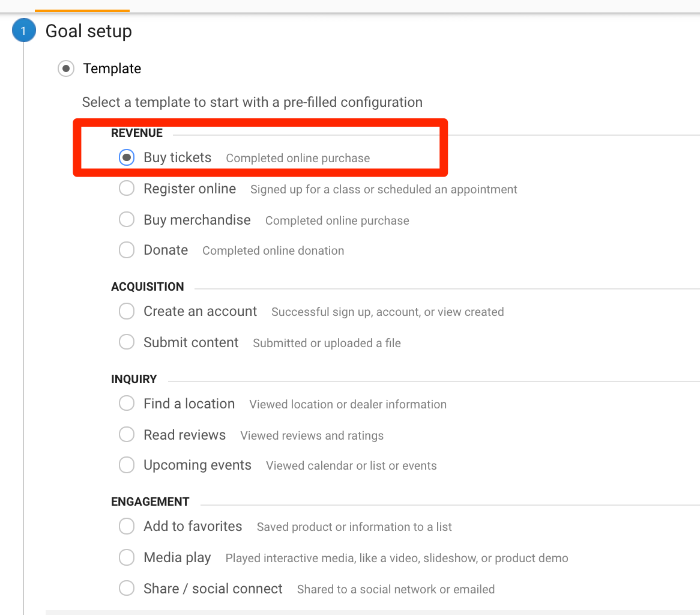The image size is (700, 615).
Task: Pick the Media play template option
Action: 127,557
